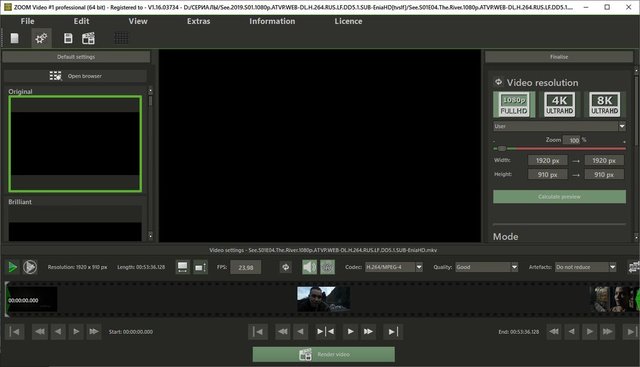Select the Original preset thumbnail
The image size is (640, 367).
75,144
